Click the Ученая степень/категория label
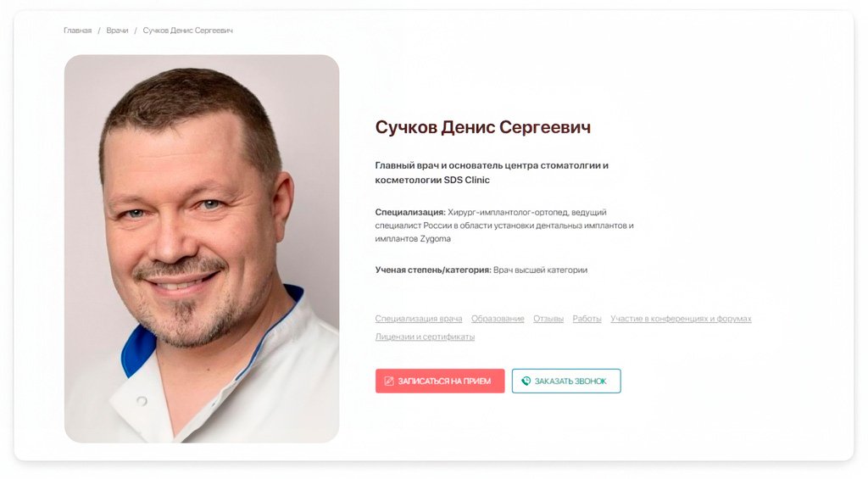 [433, 270]
